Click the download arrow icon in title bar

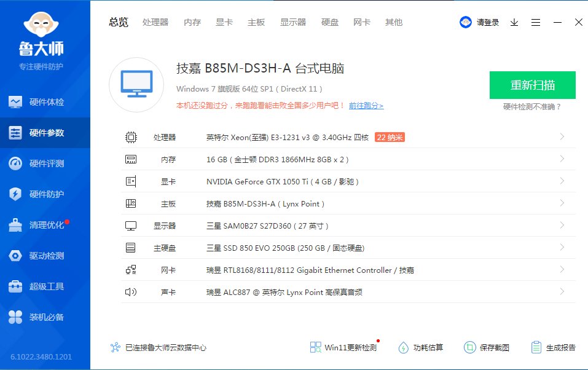(x=514, y=23)
